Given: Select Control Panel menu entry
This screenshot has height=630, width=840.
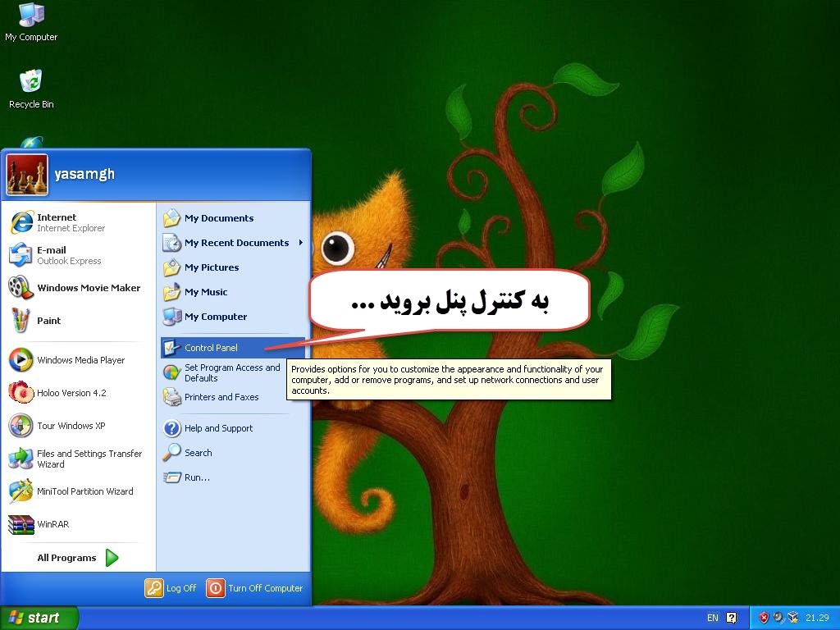Looking at the screenshot, I should point(211,348).
